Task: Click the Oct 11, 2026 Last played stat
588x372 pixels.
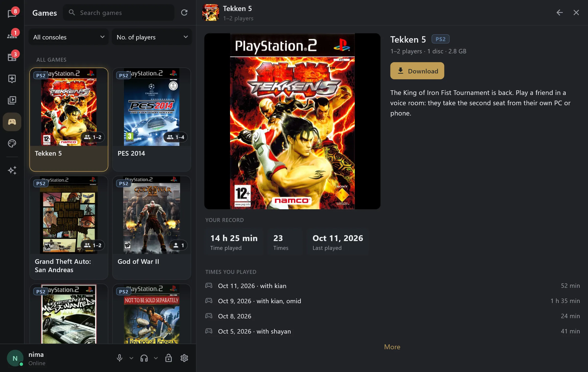Action: click(x=338, y=242)
